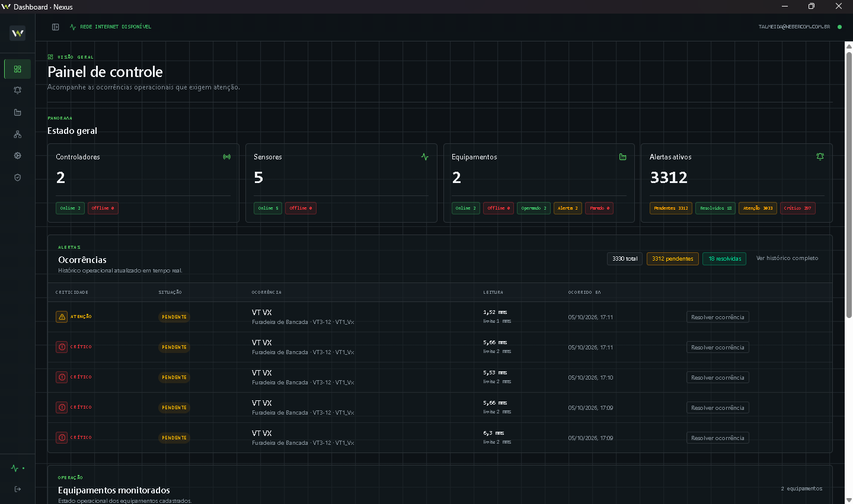Click the bell icon on Alertas ativos card

[x=820, y=157]
